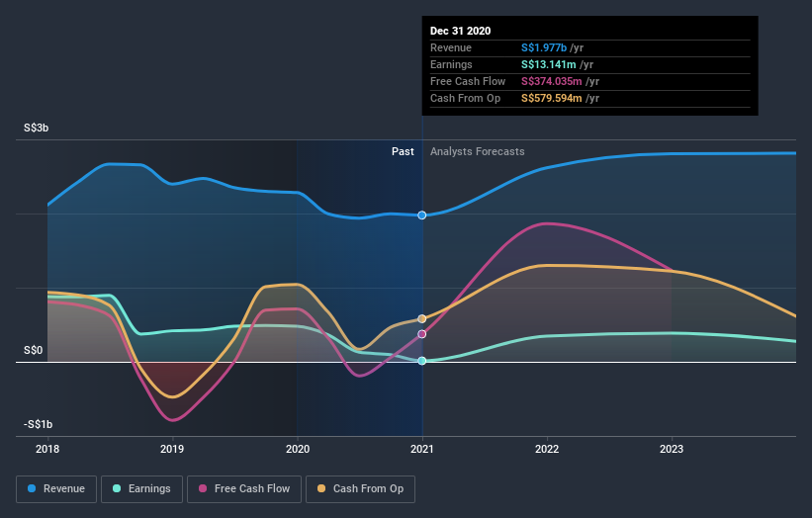Image resolution: width=812 pixels, height=518 pixels.
Task: Click the 2022 x-axis label
Action: [x=547, y=449]
